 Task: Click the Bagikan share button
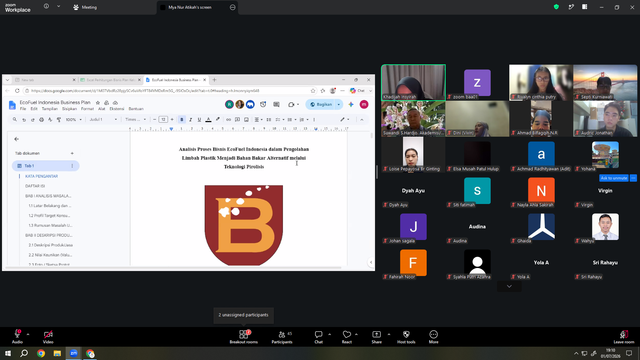(321, 104)
